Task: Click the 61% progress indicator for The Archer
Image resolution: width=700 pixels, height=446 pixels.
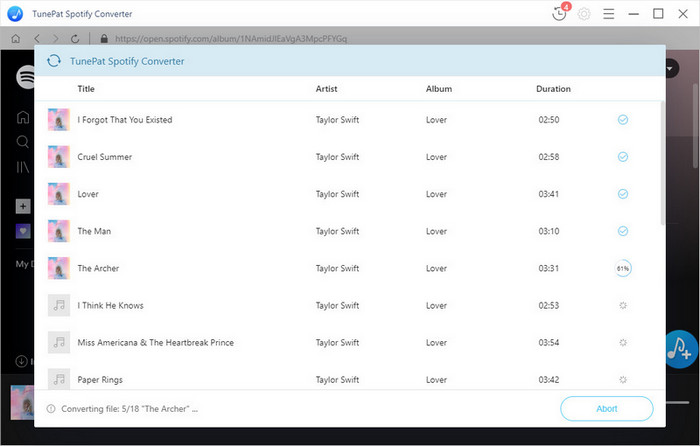Action: [x=623, y=268]
